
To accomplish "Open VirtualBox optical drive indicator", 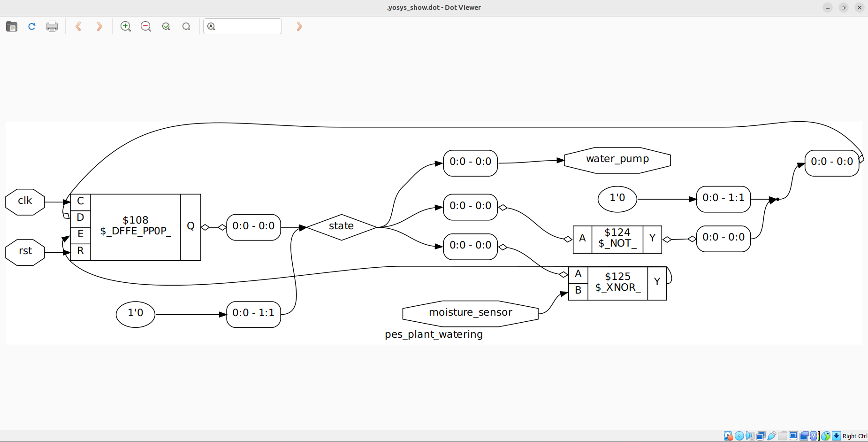I will (739, 436).
